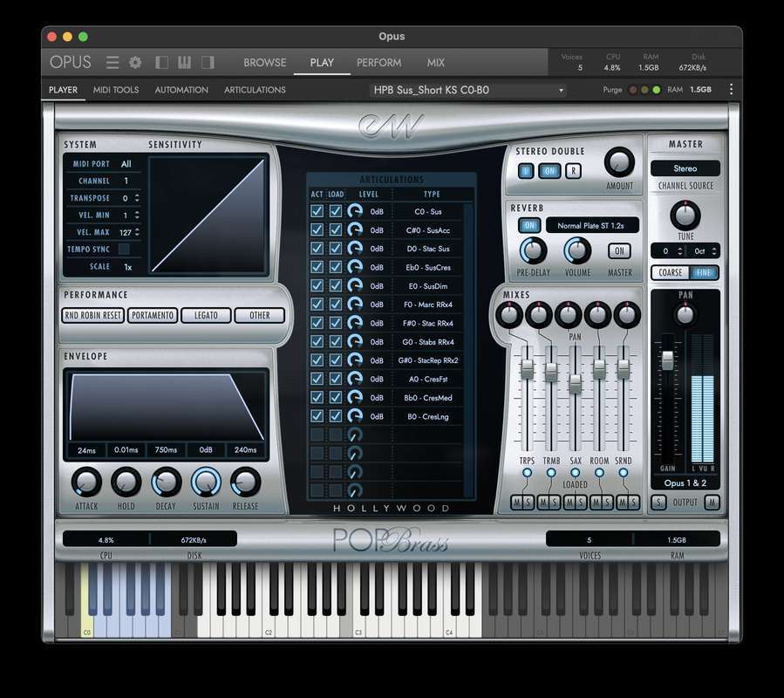The height and width of the screenshot is (698, 784).
Task: Uncheck the ACT checkbox for C0 - Sus
Action: (x=317, y=211)
